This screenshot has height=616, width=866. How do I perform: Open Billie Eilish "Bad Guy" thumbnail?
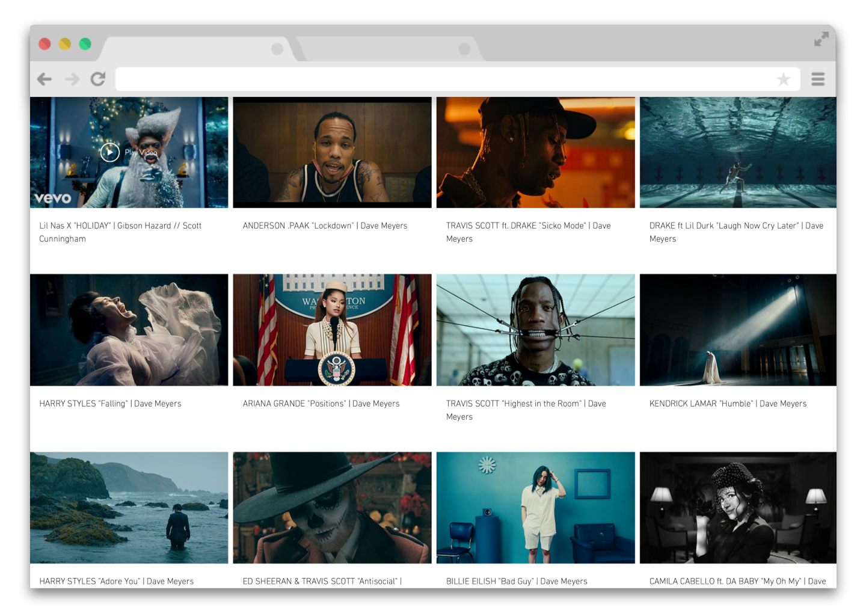pyautogui.click(x=535, y=508)
